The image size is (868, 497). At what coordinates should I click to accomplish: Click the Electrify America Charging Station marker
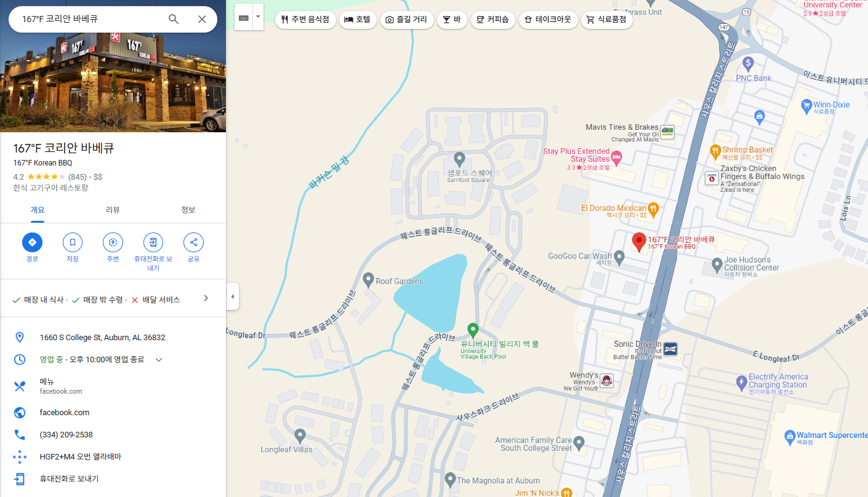[x=742, y=383]
